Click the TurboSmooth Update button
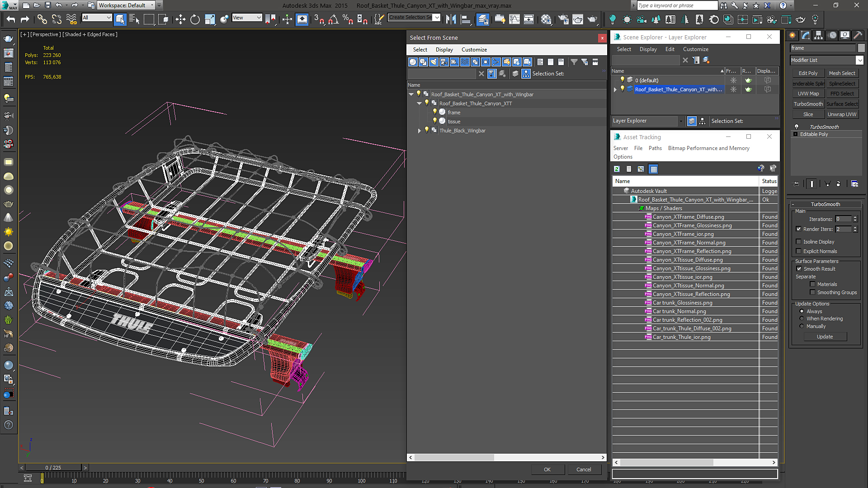This screenshot has width=868, height=488. 825,337
